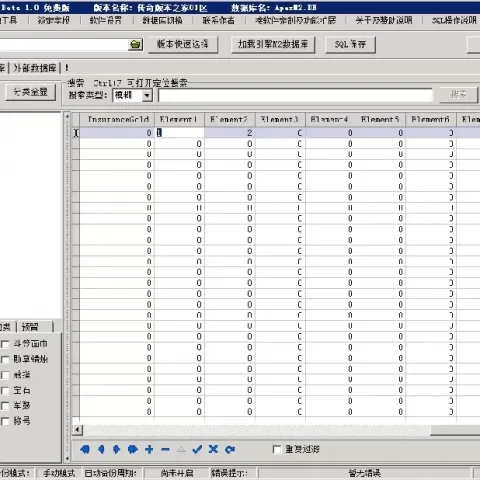The image size is (480, 480).
Task: Open the 搜索类型 dropdown arrow
Action: pyautogui.click(x=147, y=95)
